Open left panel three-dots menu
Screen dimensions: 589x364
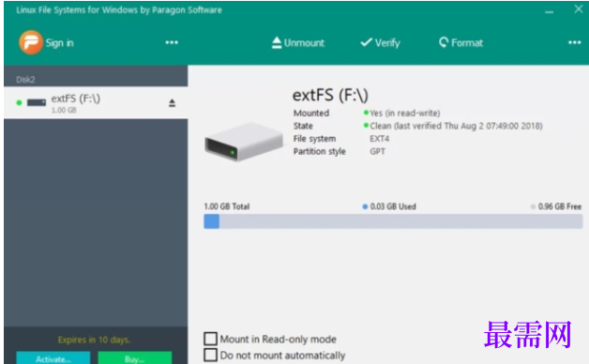pyautogui.click(x=172, y=42)
